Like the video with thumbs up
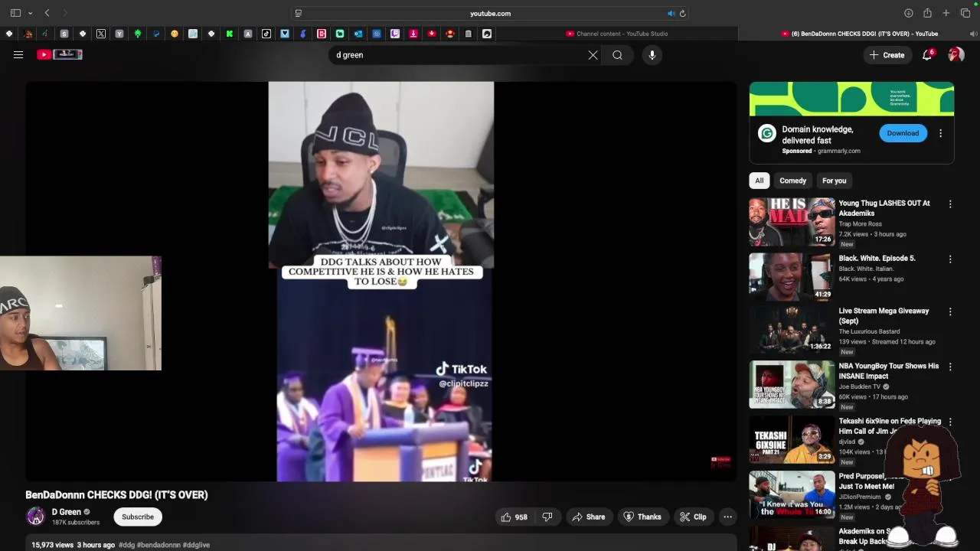 coord(514,517)
